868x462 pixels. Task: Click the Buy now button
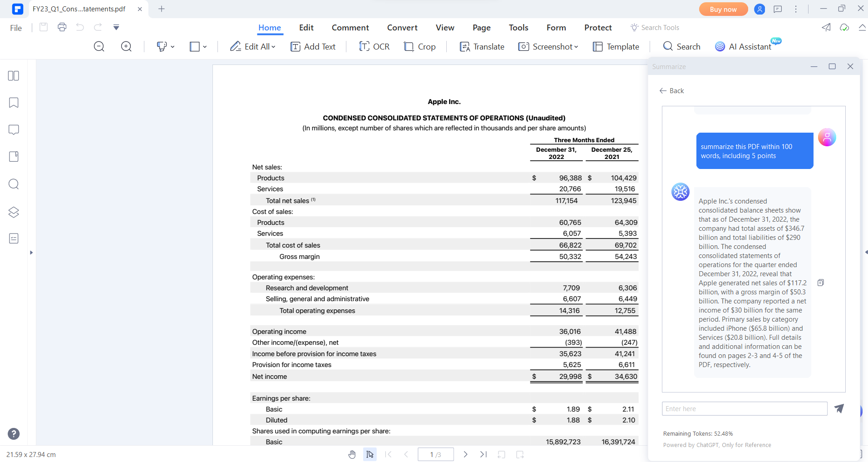[723, 9]
